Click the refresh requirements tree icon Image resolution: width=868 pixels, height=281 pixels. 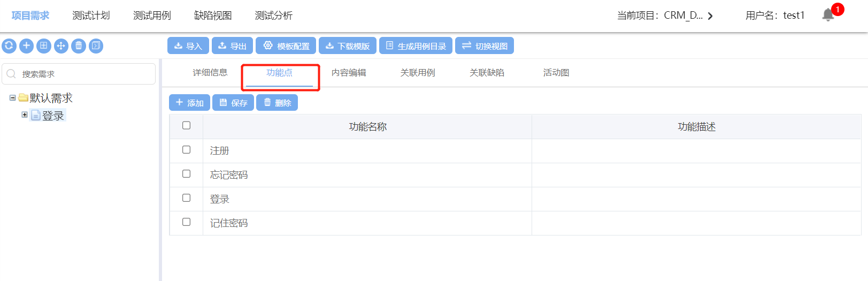9,45
